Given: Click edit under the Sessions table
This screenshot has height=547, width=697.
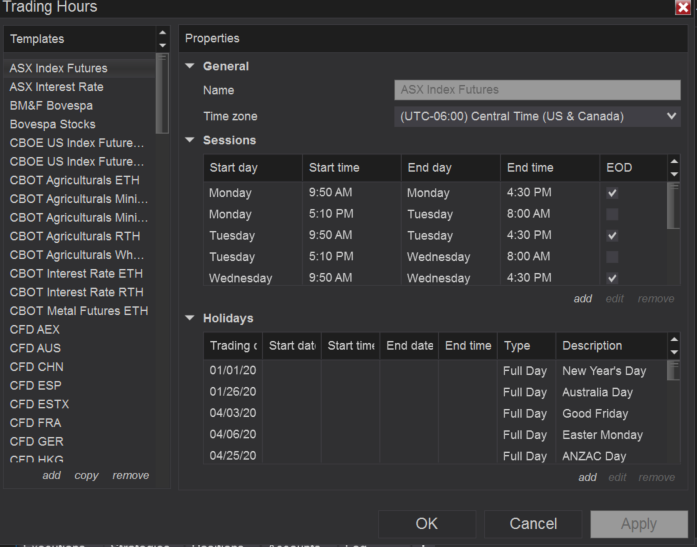Looking at the screenshot, I should point(615,299).
